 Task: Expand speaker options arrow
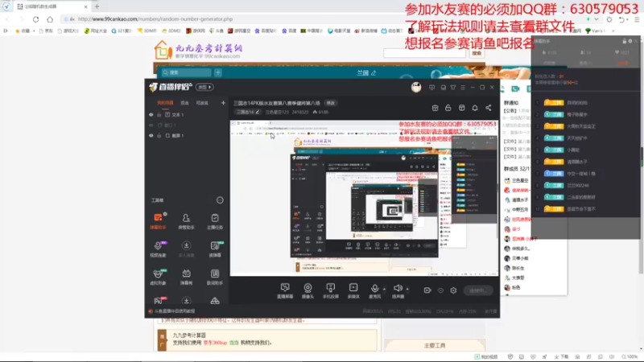tap(407, 289)
